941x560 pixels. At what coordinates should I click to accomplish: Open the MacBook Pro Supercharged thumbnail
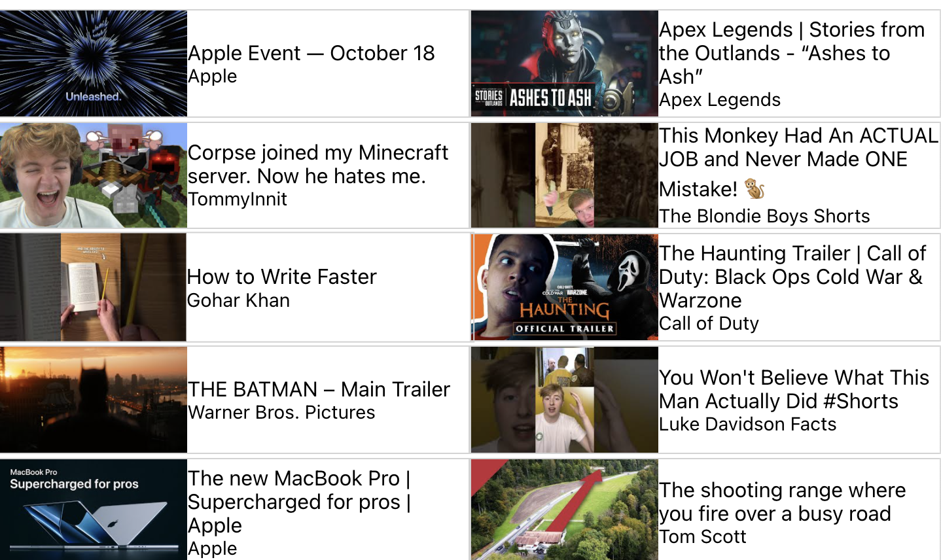(94, 510)
